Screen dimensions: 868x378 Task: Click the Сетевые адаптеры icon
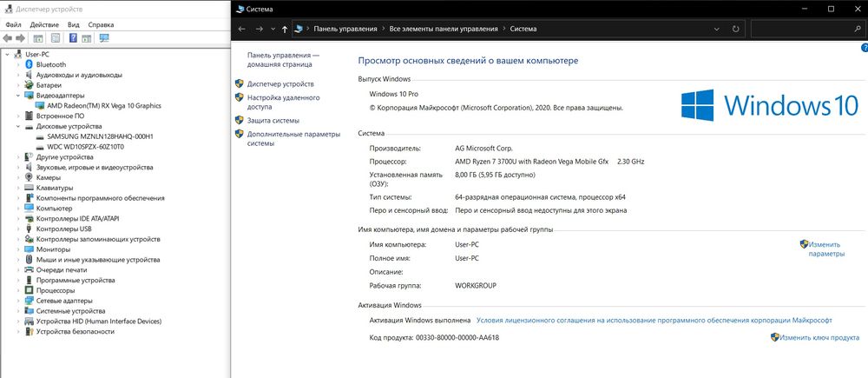pyautogui.click(x=30, y=301)
